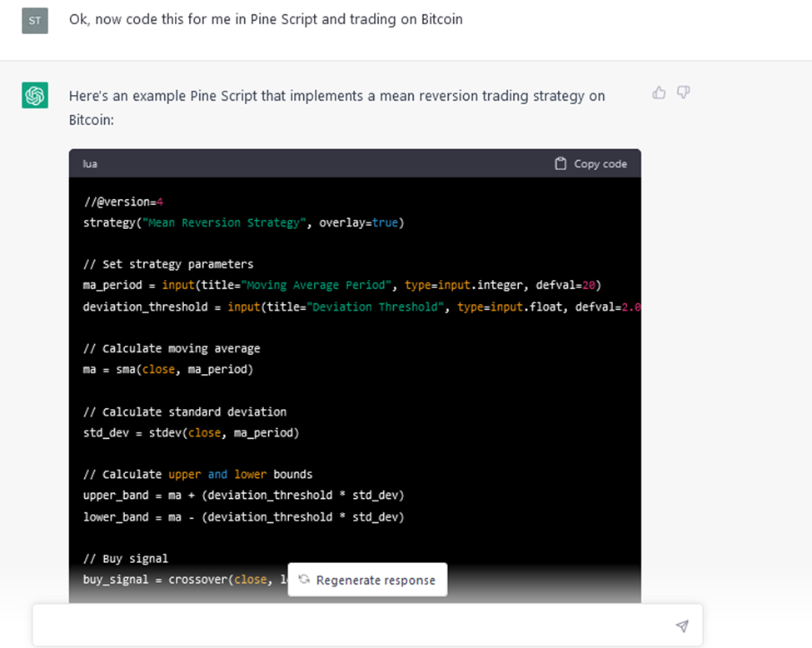Click the "// Set strategy parameters" comment
Image resolution: width=812 pixels, height=648 pixels.
point(168,264)
